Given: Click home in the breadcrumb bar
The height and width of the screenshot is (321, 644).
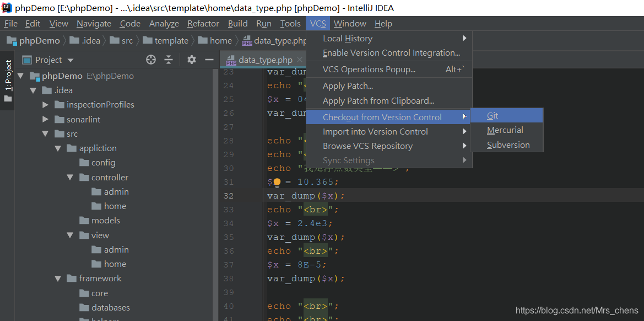Looking at the screenshot, I should (x=220, y=41).
